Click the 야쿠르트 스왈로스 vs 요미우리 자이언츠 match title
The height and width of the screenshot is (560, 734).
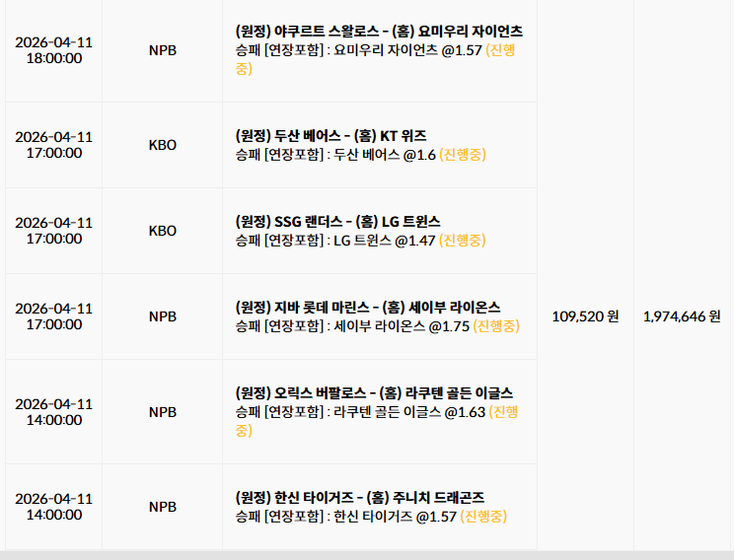coord(379,32)
